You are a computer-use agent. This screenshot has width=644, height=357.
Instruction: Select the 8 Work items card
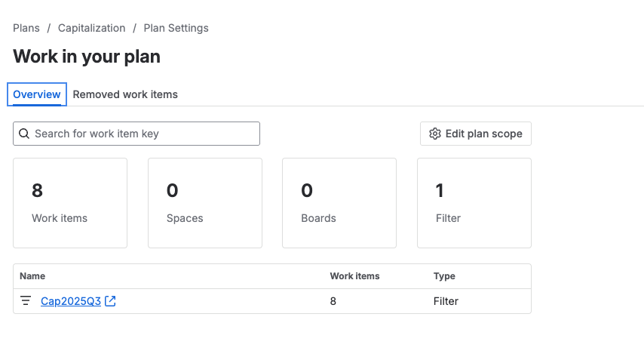click(x=70, y=202)
